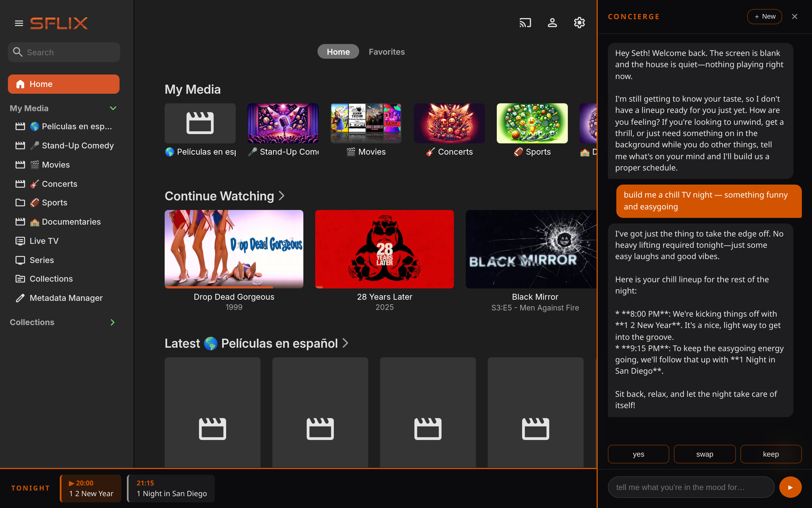Switch to the Home tab

[338, 52]
